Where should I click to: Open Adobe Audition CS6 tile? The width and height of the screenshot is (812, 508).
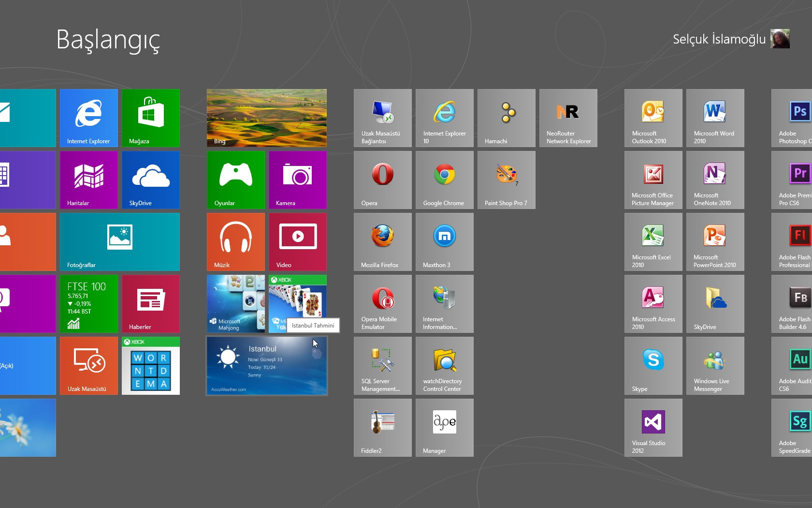tap(792, 366)
